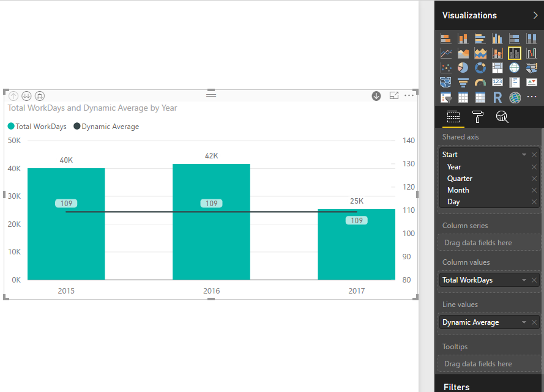Add a matrix visualization
544x392 pixels.
click(x=480, y=98)
